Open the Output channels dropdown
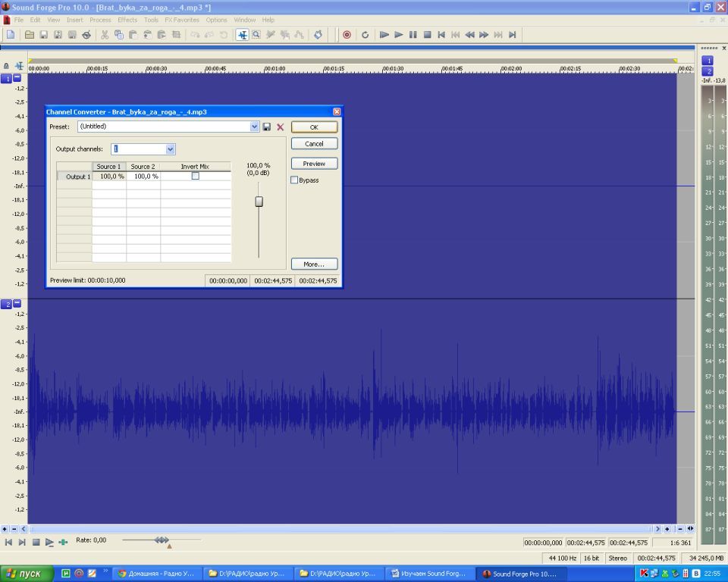 (x=171, y=149)
